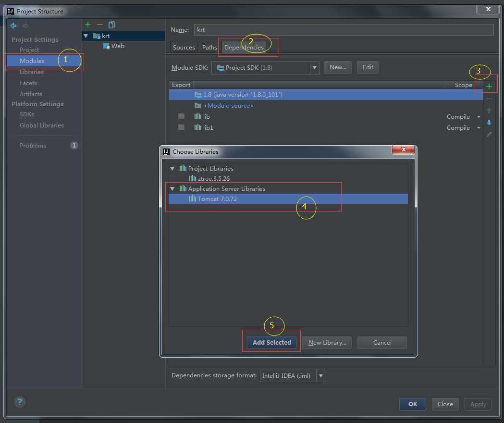Image resolution: width=504 pixels, height=423 pixels.
Task: Open the Module SDK dropdown
Action: [x=315, y=68]
